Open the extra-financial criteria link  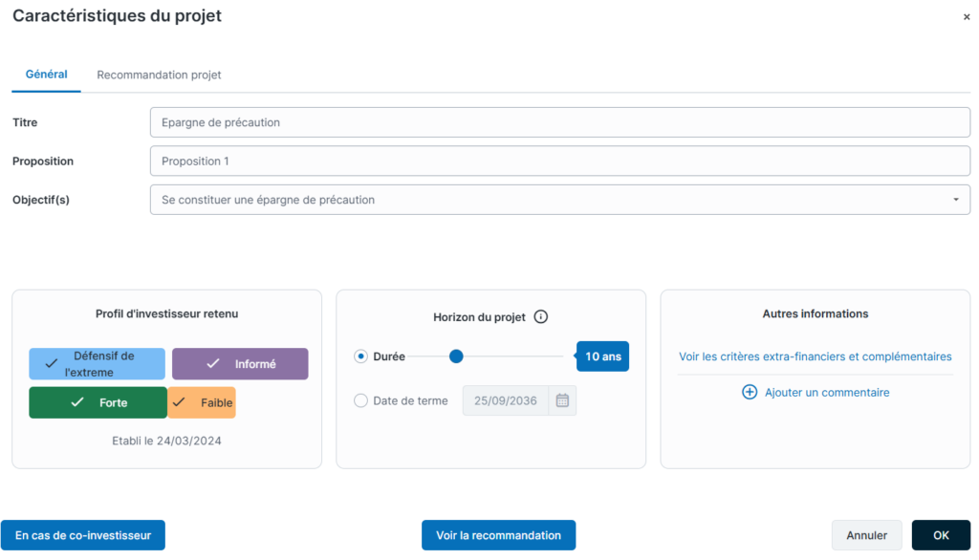815,356
